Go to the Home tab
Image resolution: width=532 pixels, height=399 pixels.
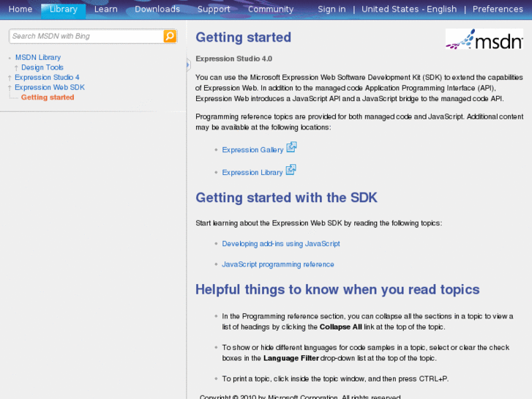(20, 10)
